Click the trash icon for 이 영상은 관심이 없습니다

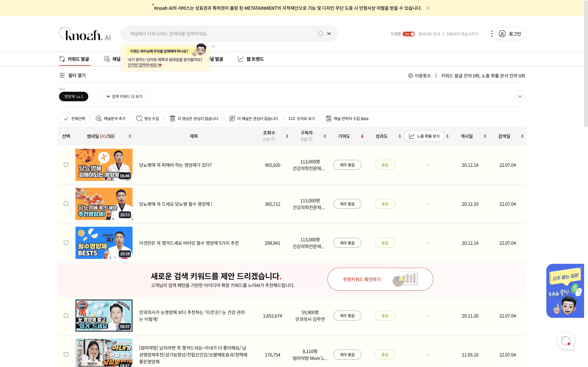point(172,118)
